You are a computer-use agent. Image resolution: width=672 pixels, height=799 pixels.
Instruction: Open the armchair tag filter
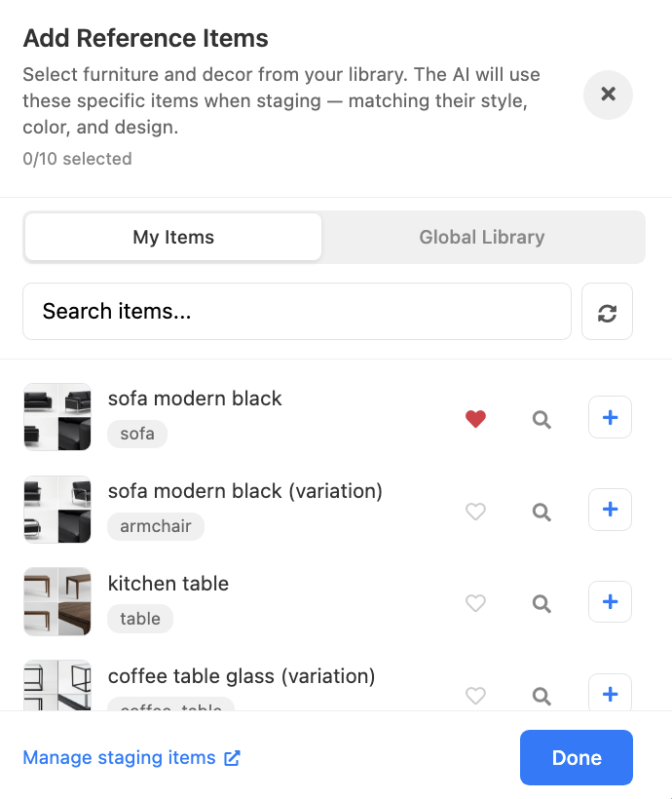click(x=156, y=526)
